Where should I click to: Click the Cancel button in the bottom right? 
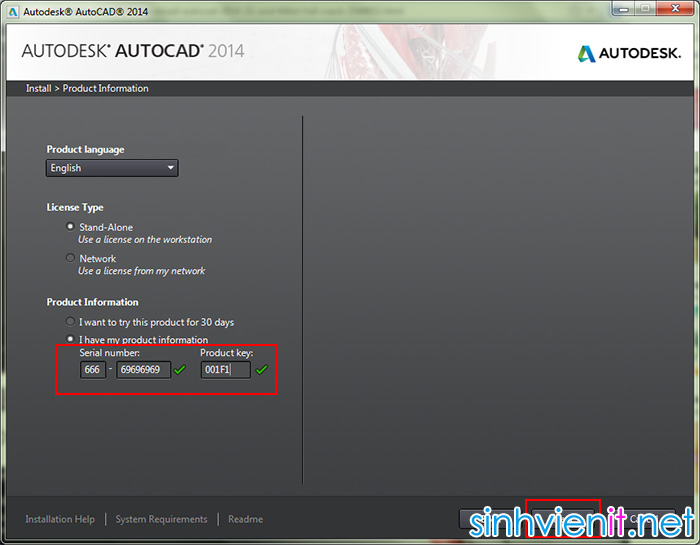click(x=642, y=519)
